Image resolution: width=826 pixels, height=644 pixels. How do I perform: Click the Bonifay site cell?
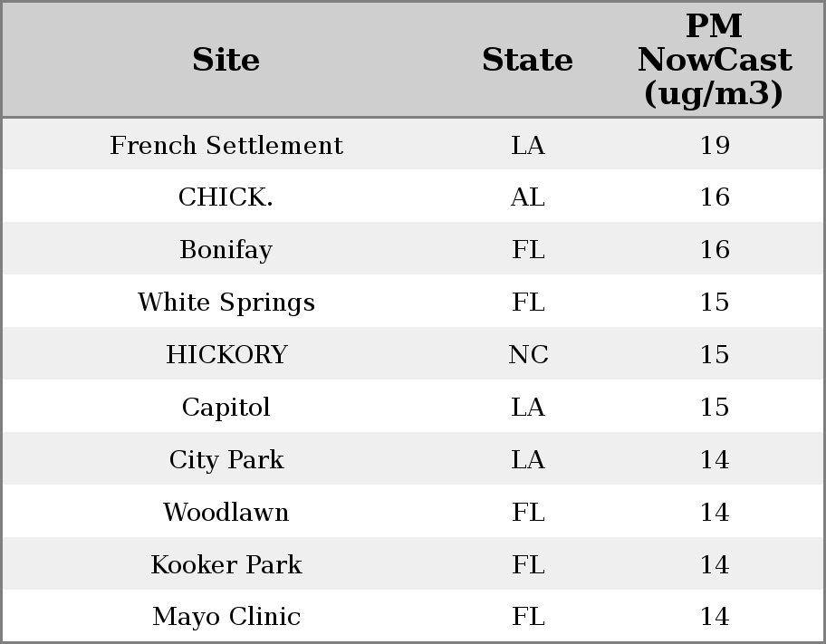(226, 250)
